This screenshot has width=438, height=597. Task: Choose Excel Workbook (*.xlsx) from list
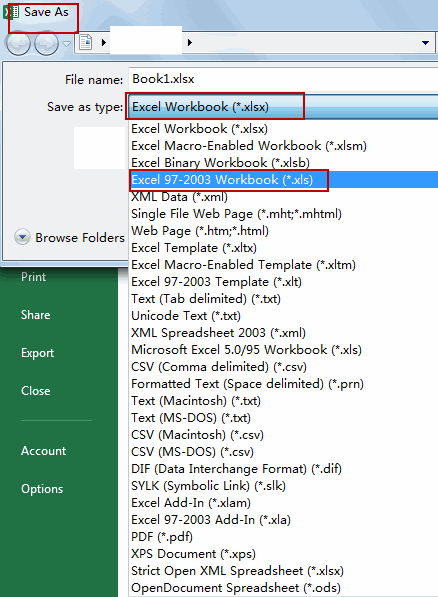tap(284, 129)
